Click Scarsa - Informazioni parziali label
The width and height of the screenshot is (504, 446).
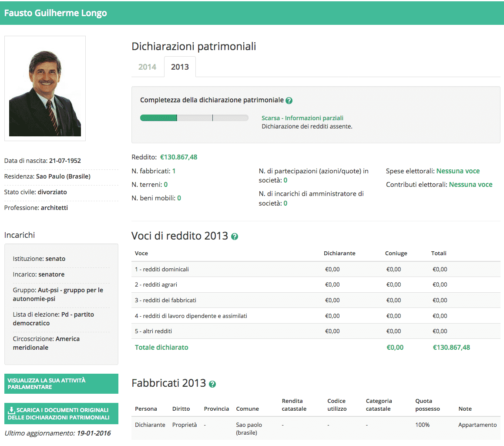point(302,118)
